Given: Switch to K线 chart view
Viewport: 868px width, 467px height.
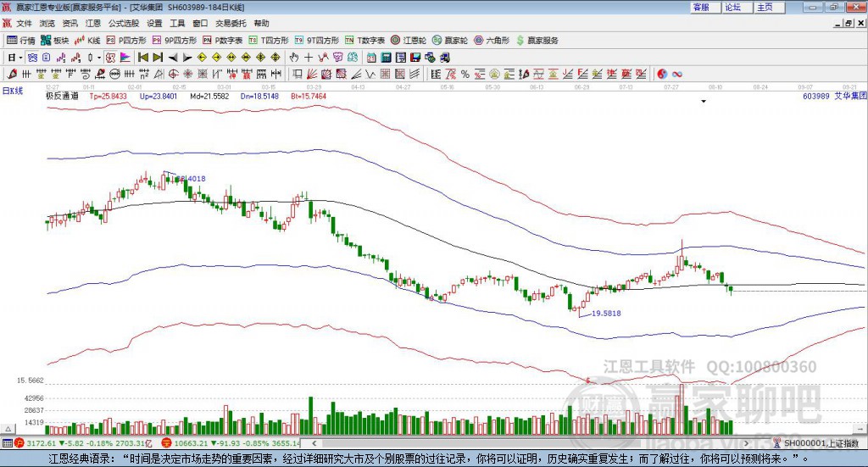Looking at the screenshot, I should point(87,41).
